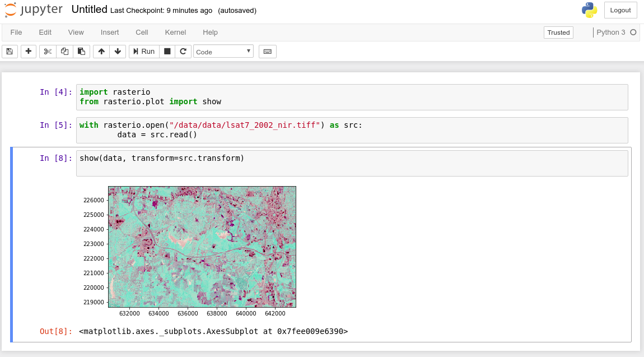Run the current cell
This screenshot has width=644, height=357.
point(143,51)
